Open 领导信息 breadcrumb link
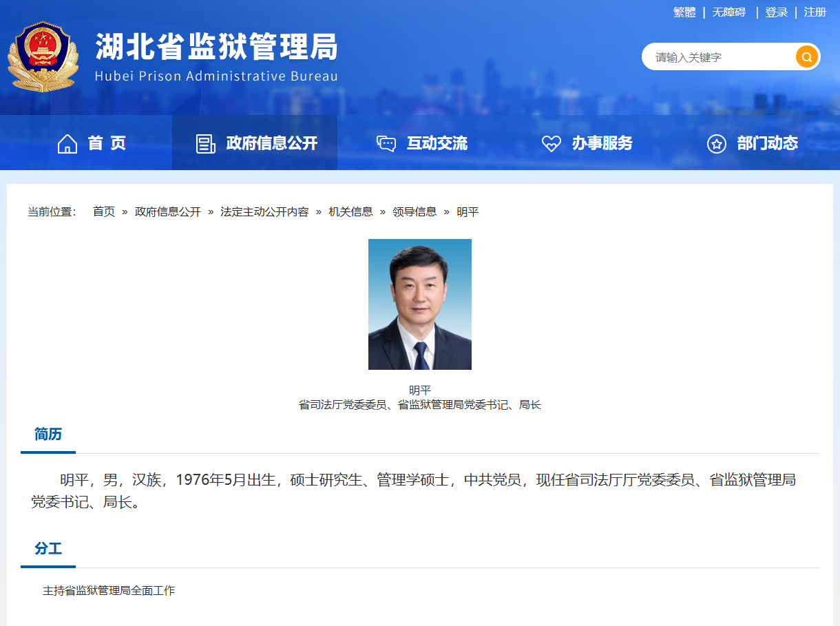The width and height of the screenshot is (840, 626). [414, 211]
